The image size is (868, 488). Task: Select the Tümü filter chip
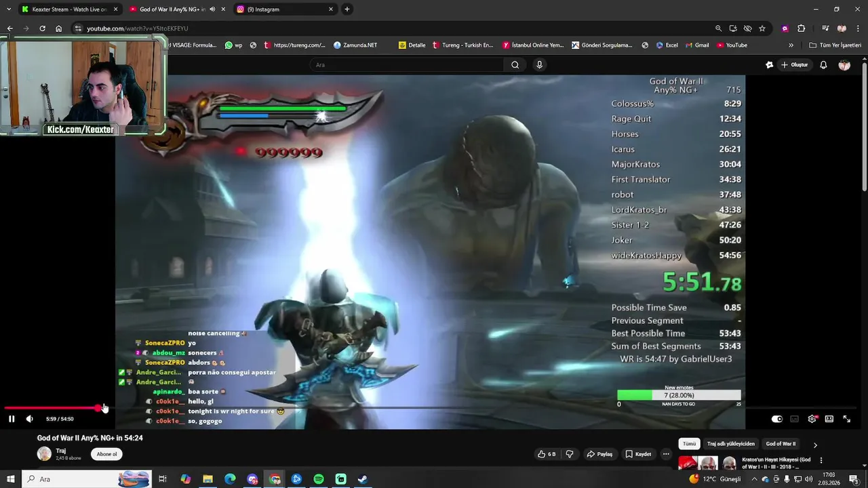click(689, 444)
